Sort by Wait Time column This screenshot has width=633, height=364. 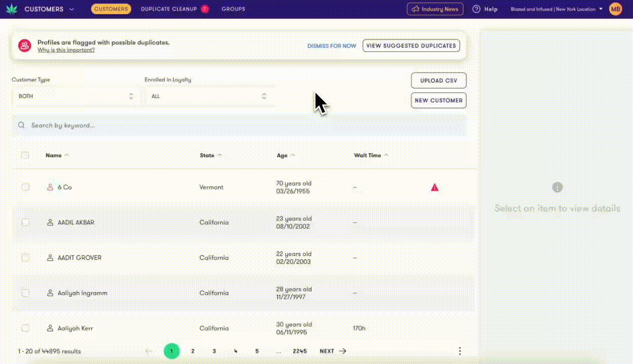pos(371,156)
